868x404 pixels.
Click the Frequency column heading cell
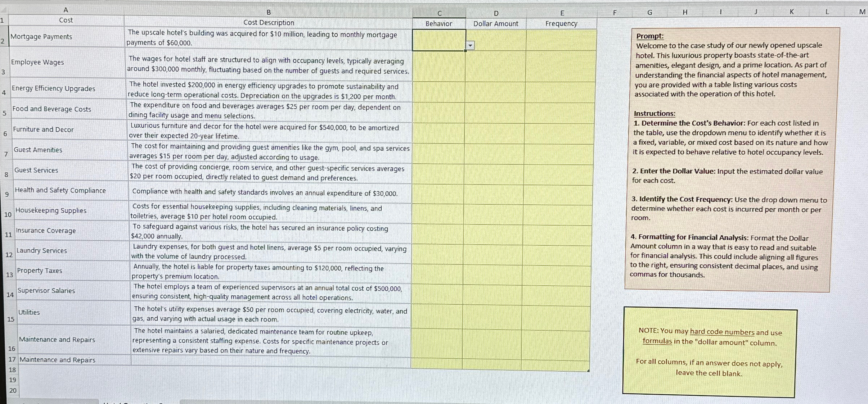pos(561,24)
